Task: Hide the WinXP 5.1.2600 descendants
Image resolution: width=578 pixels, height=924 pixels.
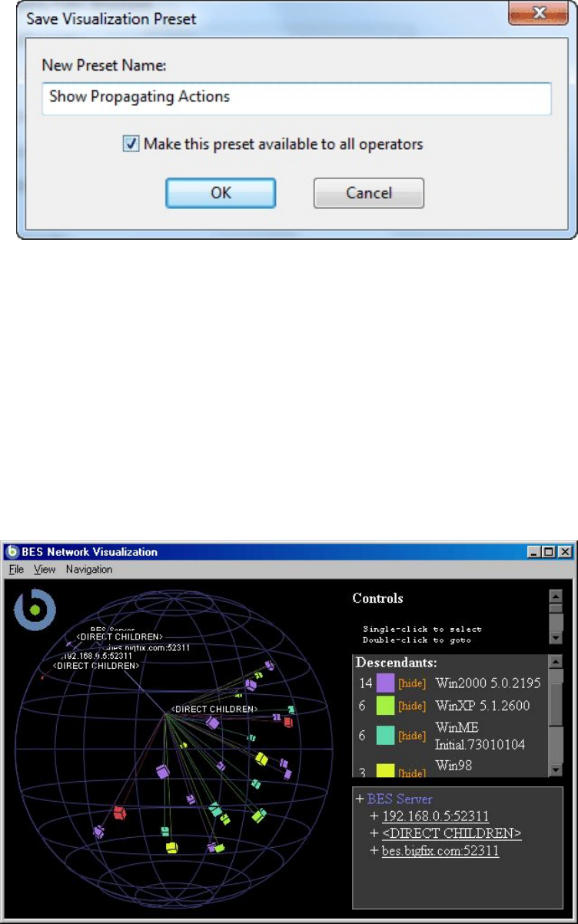Action: 412,706
